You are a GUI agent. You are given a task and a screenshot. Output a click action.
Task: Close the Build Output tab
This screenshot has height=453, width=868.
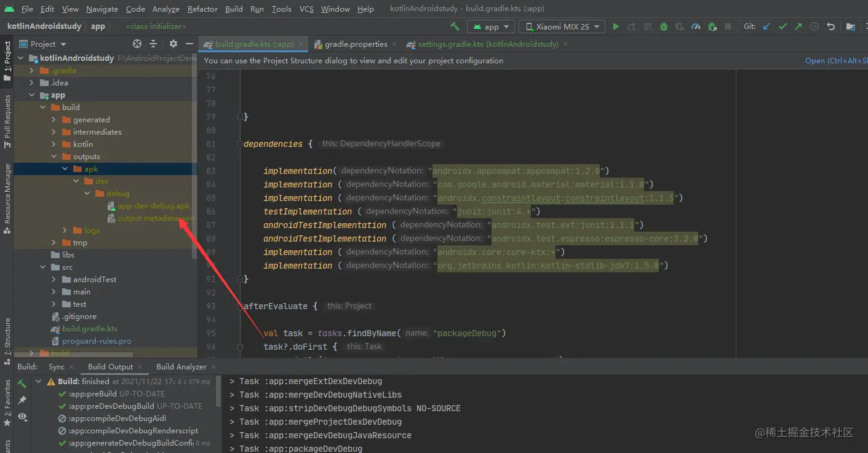click(140, 367)
